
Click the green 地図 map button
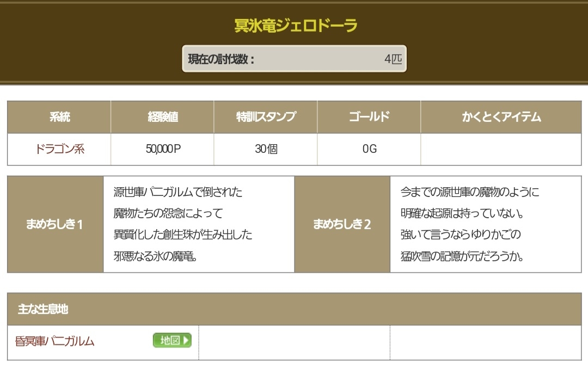pos(172,340)
